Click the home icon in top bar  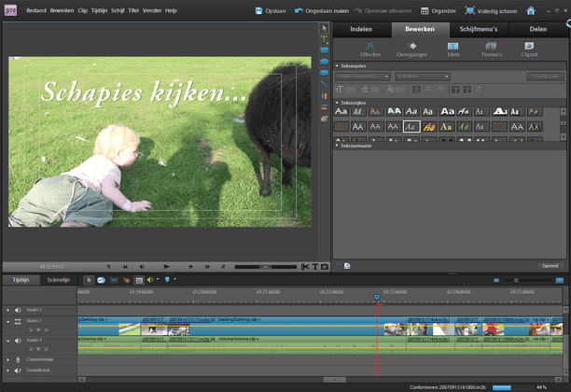(x=531, y=10)
